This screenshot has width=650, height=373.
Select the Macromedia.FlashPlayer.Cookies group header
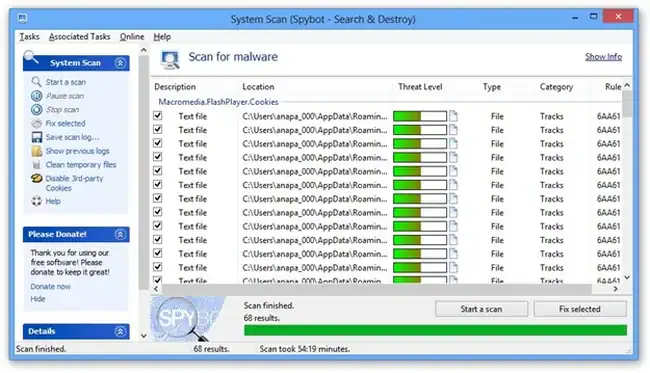click(218, 102)
